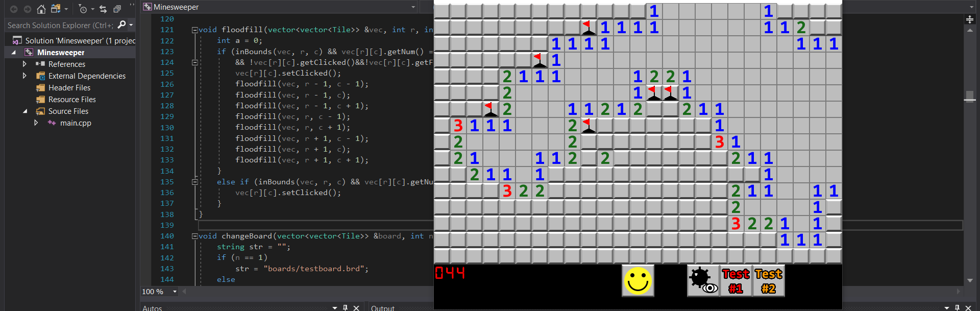Click left flag of adjacent flag pair
Screen dimensions: 980x311
tap(654, 92)
